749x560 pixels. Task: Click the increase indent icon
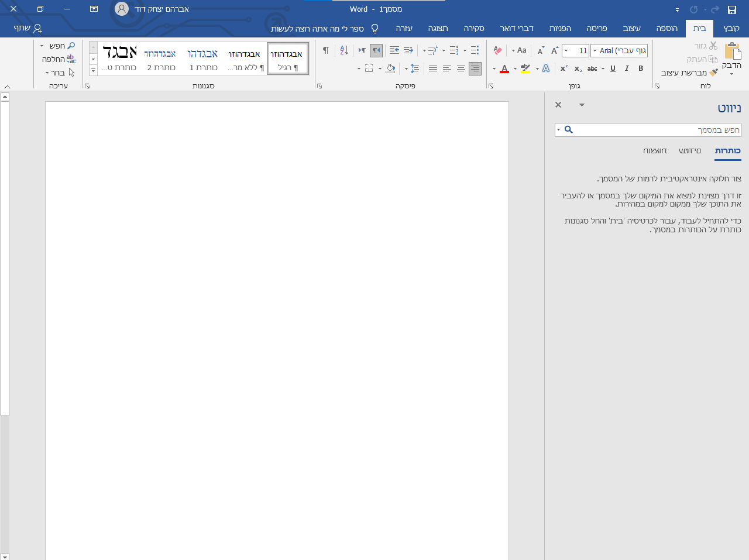click(394, 50)
